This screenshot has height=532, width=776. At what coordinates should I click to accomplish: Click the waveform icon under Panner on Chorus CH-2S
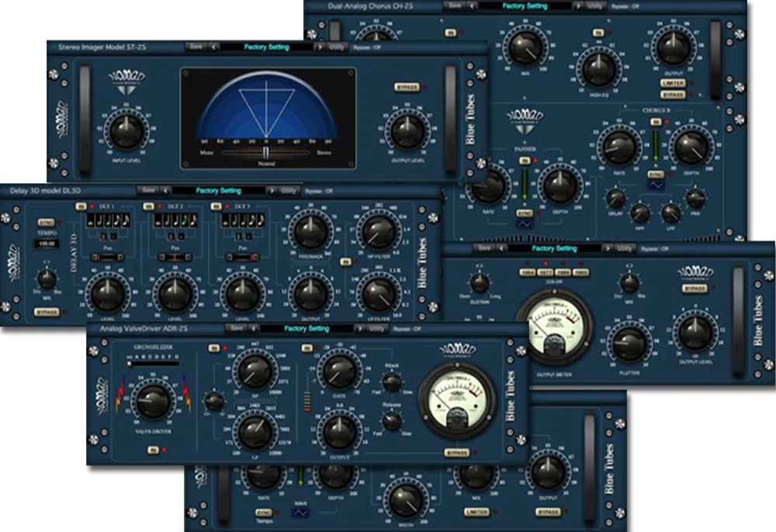(x=525, y=223)
